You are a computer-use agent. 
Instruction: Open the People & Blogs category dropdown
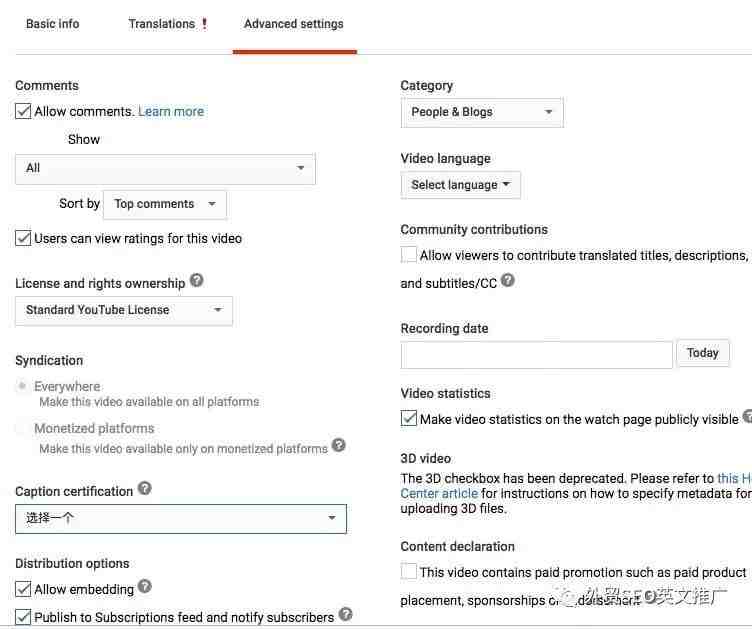(482, 113)
